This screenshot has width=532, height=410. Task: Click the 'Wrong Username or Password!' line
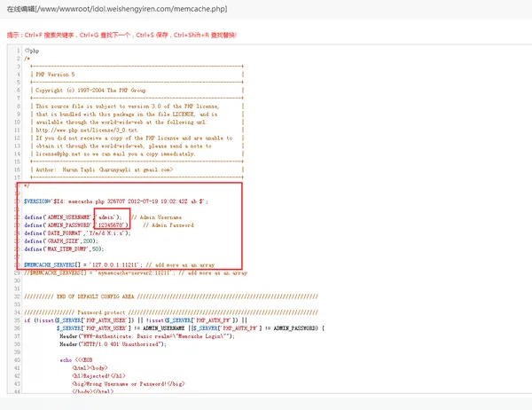click(x=129, y=384)
